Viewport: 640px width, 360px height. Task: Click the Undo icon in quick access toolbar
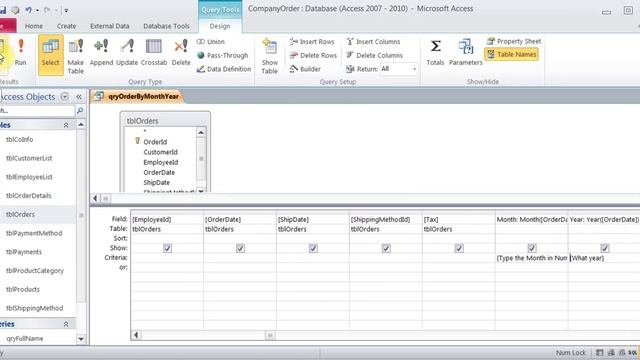pos(28,10)
